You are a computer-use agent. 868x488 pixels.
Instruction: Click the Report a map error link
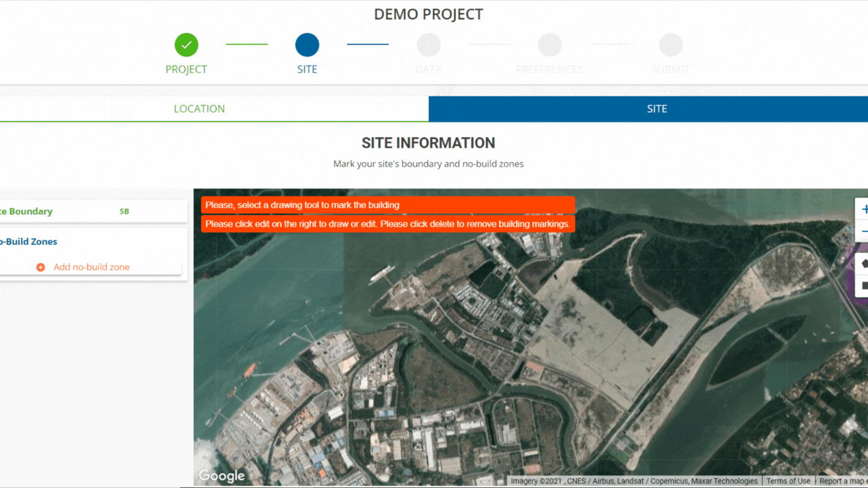843,481
